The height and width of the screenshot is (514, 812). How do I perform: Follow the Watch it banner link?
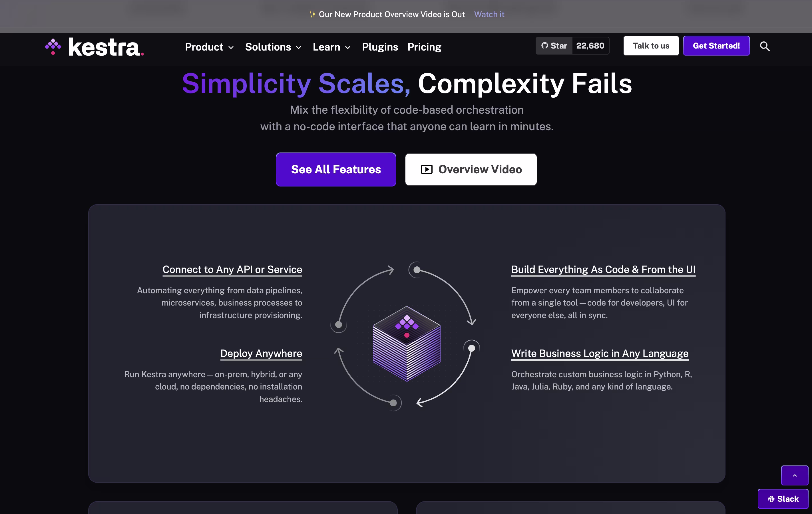[x=489, y=14]
